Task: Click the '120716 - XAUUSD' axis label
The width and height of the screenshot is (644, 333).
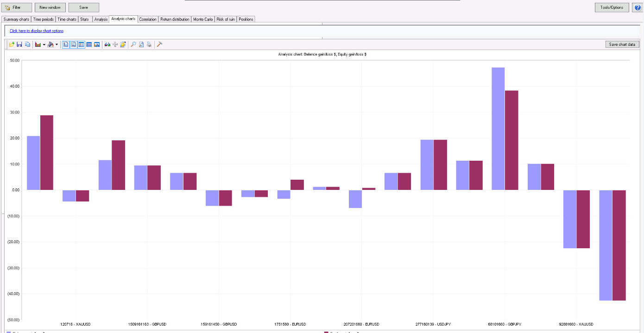Action: tap(76, 324)
